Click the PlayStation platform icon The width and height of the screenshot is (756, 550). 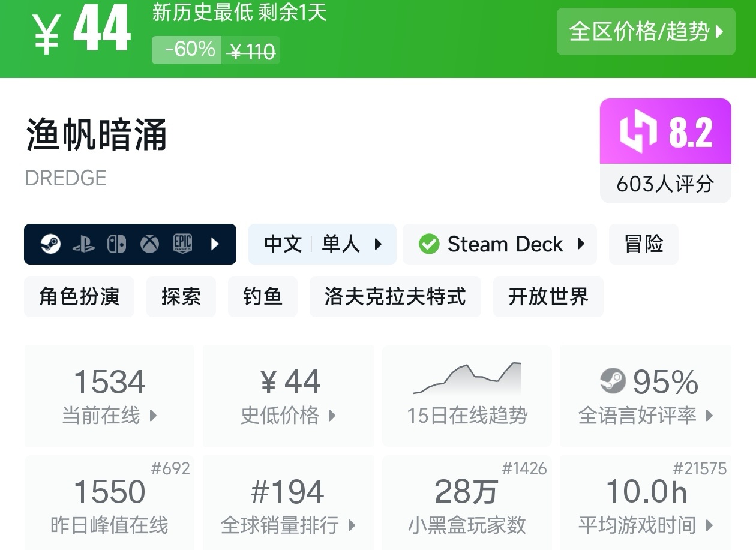tap(83, 244)
